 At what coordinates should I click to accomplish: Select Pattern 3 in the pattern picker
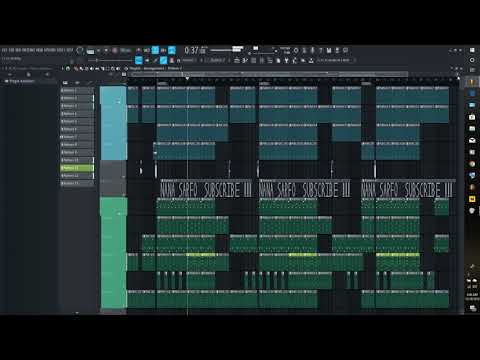click(77, 106)
